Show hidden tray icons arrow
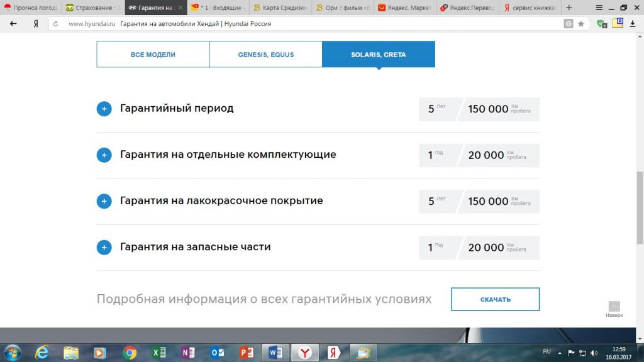Screen dimensions: 644x362 tap(559, 353)
